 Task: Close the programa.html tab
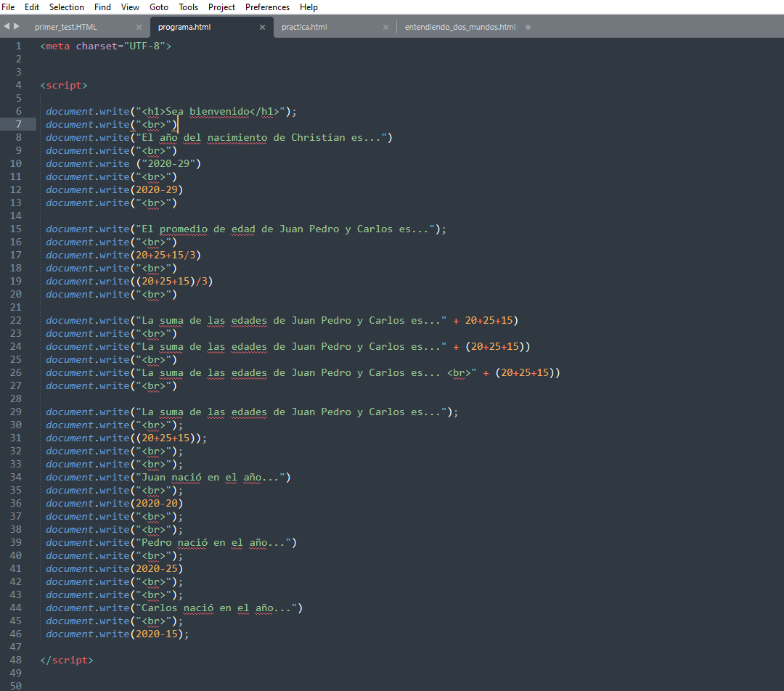(263, 28)
